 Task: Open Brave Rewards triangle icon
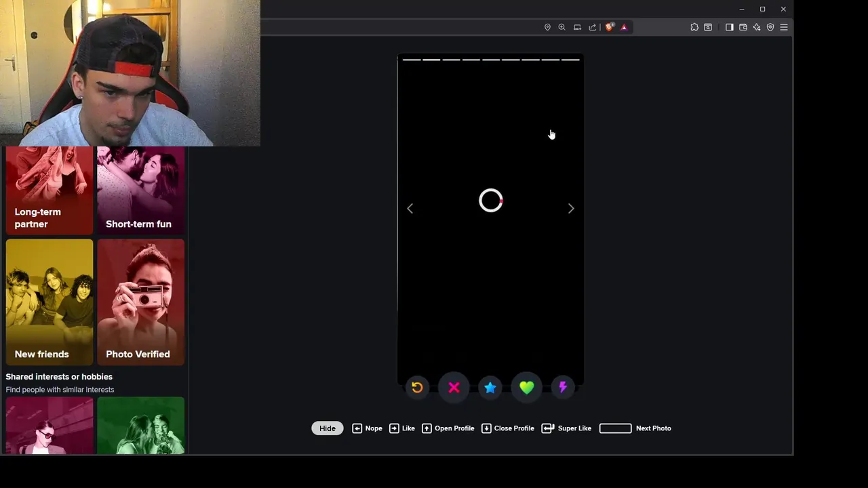tap(624, 27)
